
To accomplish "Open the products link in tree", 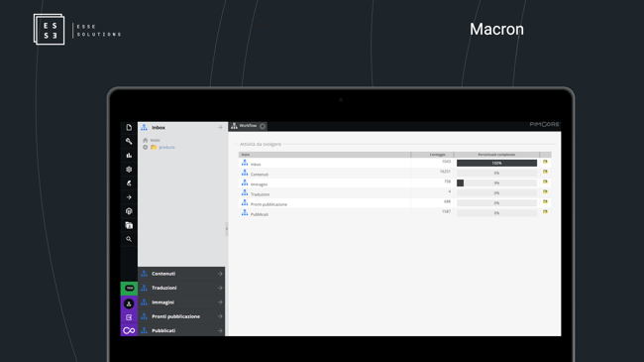I will [166, 147].
